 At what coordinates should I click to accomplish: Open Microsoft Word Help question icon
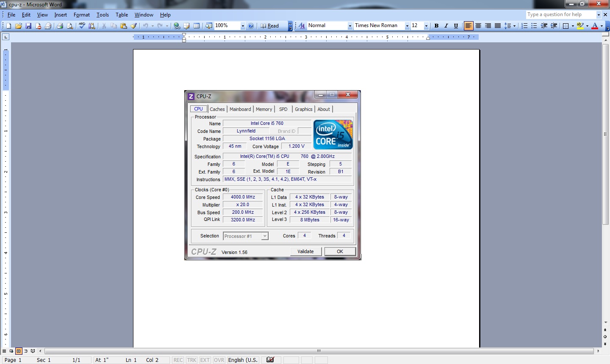(x=251, y=26)
